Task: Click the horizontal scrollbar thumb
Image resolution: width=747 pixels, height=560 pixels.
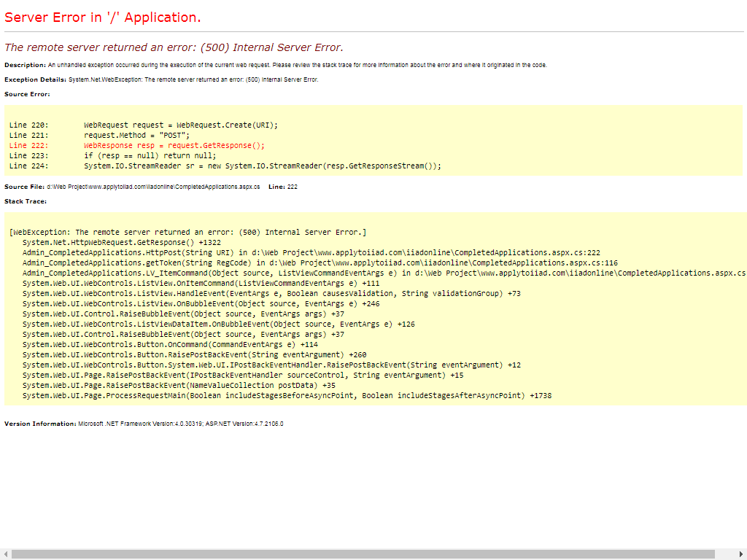Action: pos(363,554)
